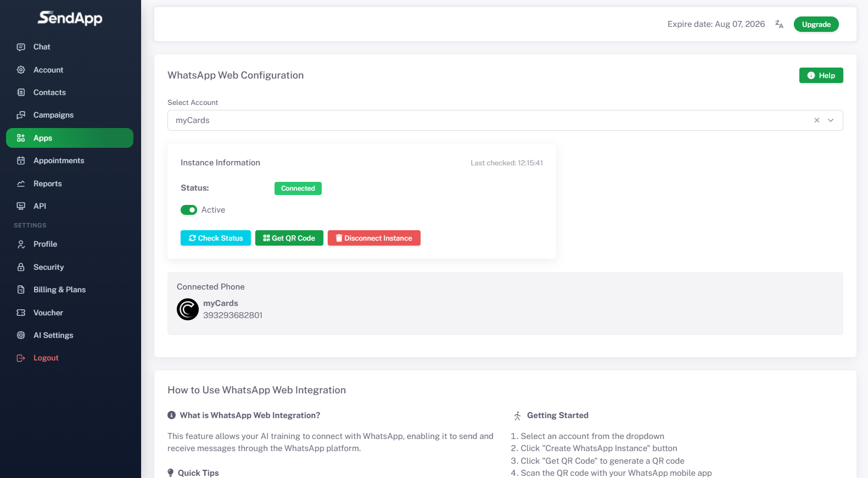Select the Apps menu item

tap(70, 138)
